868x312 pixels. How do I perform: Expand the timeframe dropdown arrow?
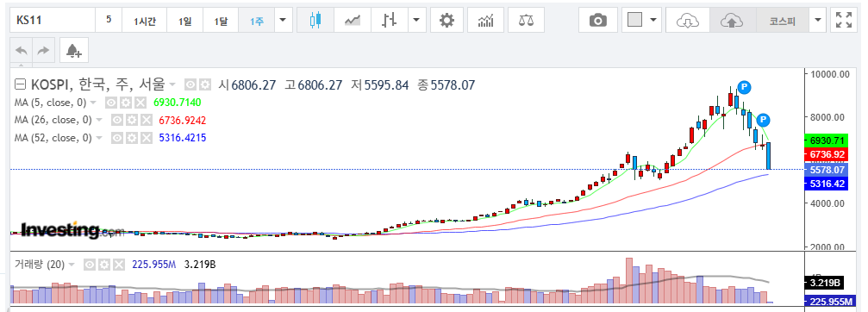(x=284, y=21)
